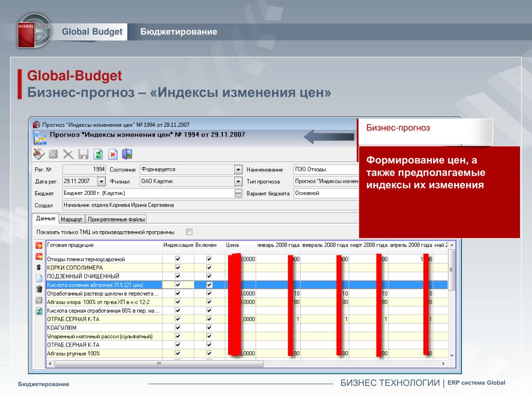Click the green refresh icon in top toolbar
Image resolution: width=532 pixels, height=399 pixels.
(x=98, y=154)
